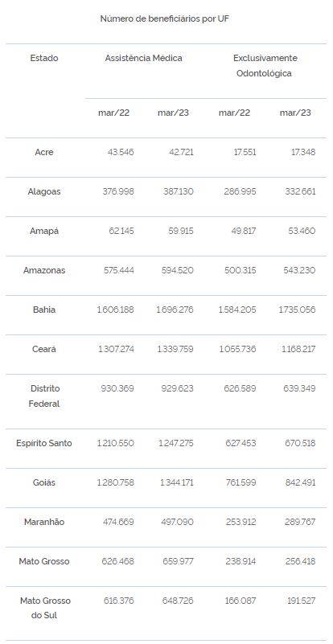Click Acre value 43.546
333x644 pixels.
(121, 152)
